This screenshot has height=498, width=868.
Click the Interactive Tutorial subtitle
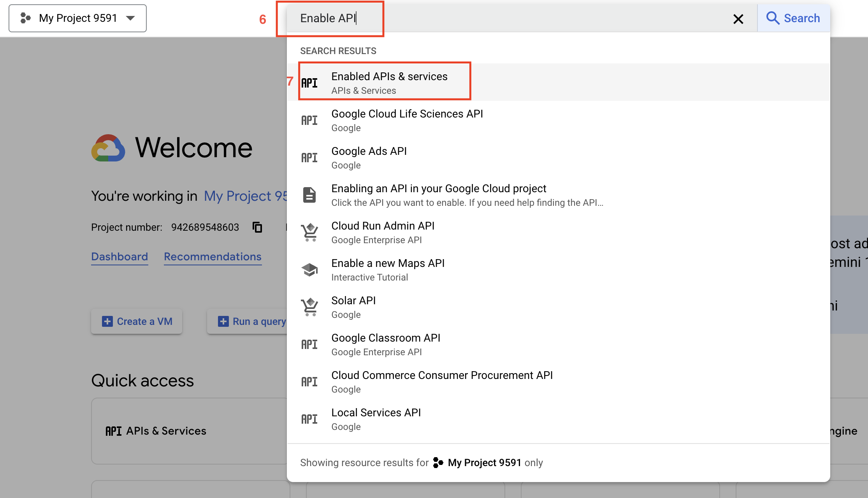click(x=369, y=277)
